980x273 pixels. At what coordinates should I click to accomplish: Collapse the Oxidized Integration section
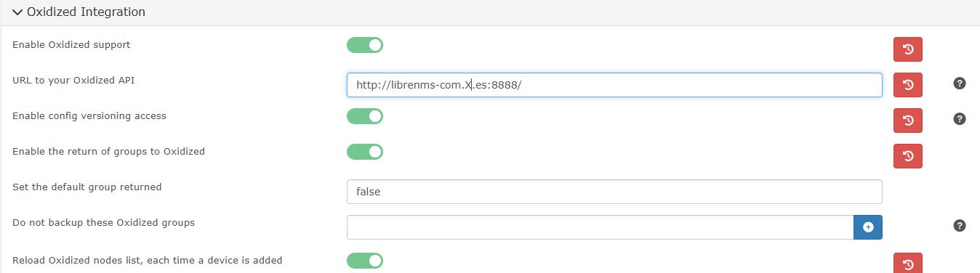(17, 12)
